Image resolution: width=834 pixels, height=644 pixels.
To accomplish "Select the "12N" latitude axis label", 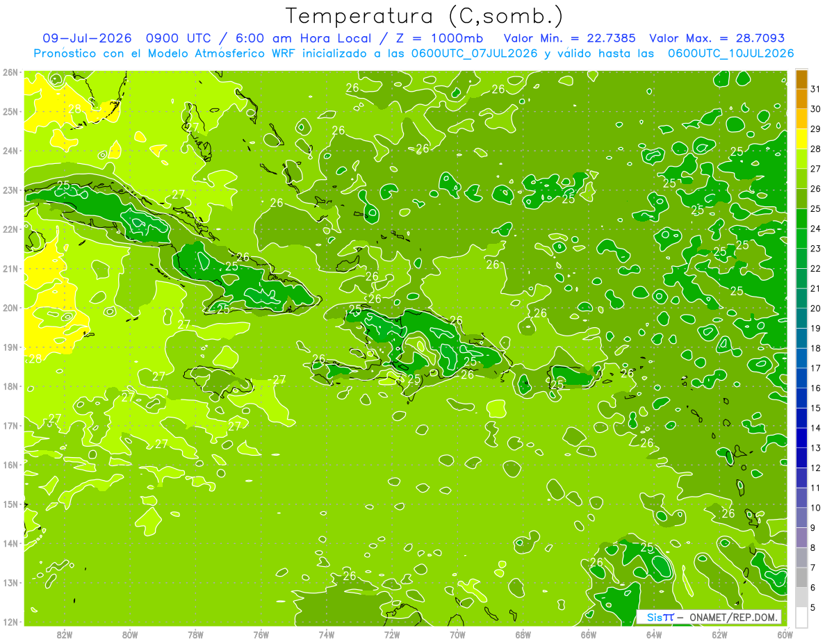I will [x=10, y=622].
